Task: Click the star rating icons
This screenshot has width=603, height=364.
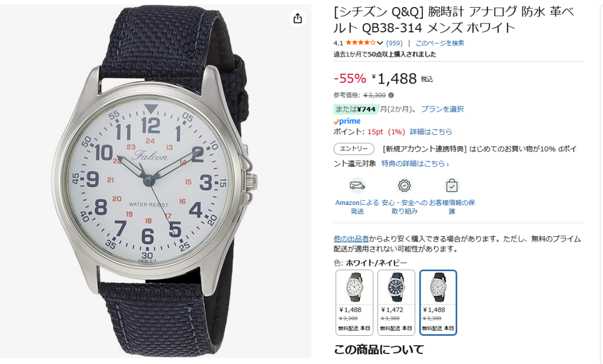Action: point(360,43)
